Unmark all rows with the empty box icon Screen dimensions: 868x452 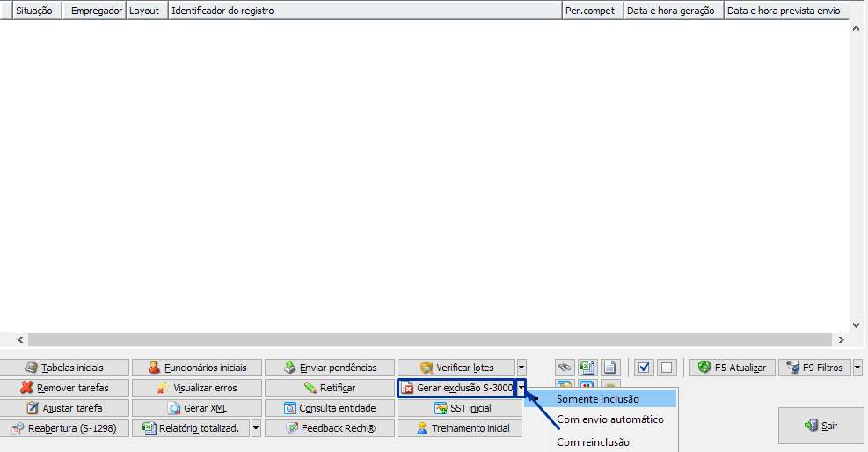pos(667,368)
